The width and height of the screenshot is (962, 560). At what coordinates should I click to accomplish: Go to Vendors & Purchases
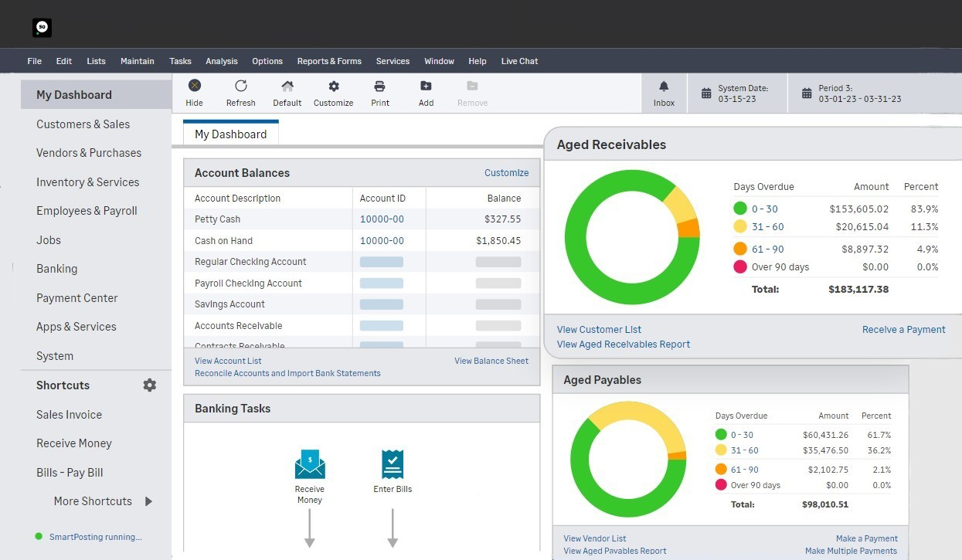(89, 153)
